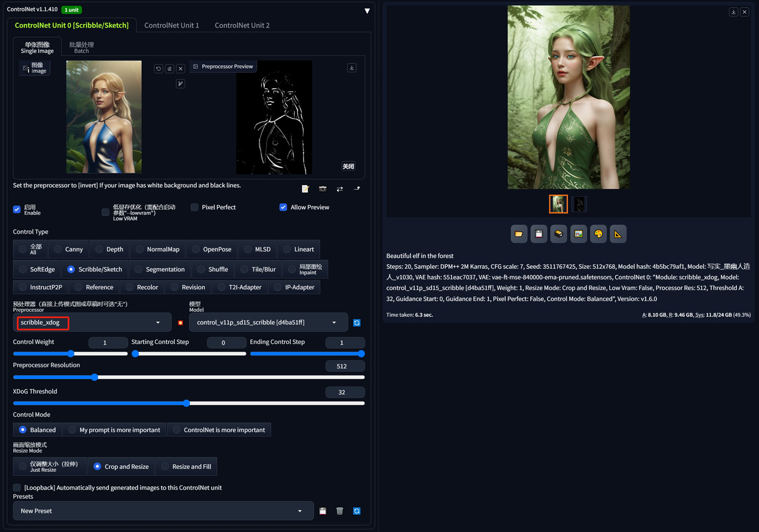This screenshot has height=532, width=759.
Task: Click the red explosion run-preprocessor icon
Action: (x=180, y=322)
